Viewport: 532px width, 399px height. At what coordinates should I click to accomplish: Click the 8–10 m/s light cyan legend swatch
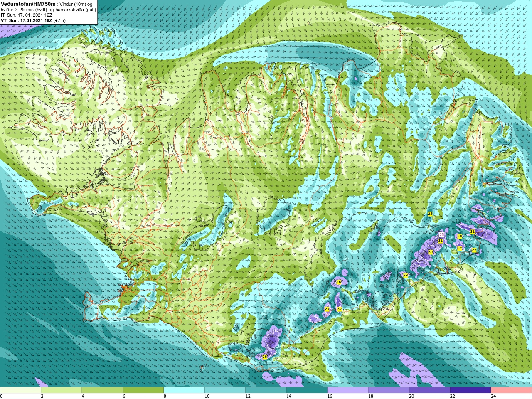tap(184, 390)
